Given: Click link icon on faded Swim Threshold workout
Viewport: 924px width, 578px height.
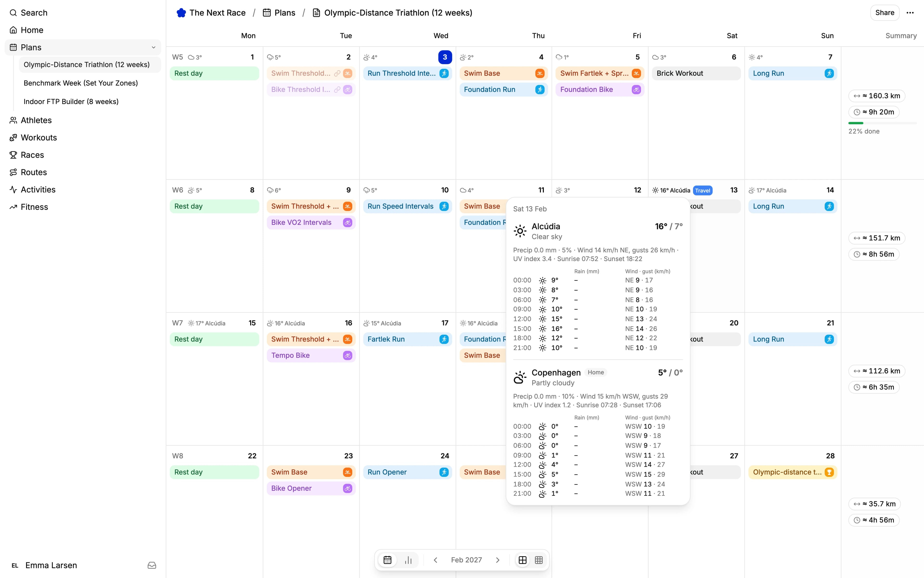Looking at the screenshot, I should (x=337, y=73).
